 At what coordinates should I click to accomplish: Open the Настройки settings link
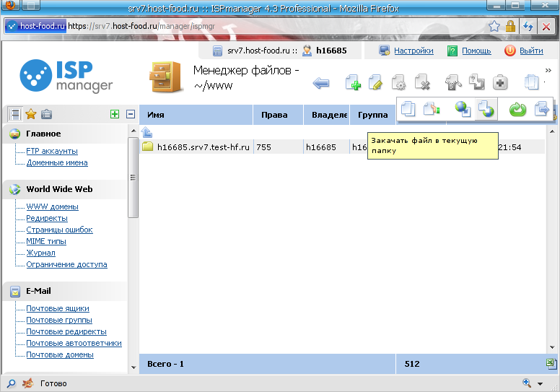[413, 51]
